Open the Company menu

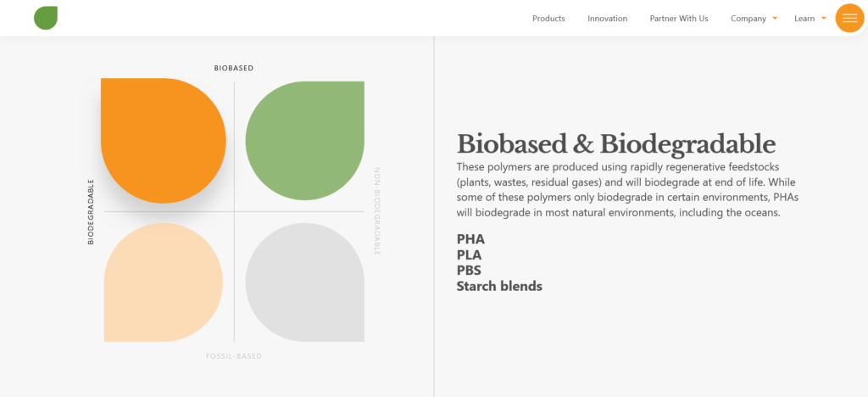[x=748, y=19]
